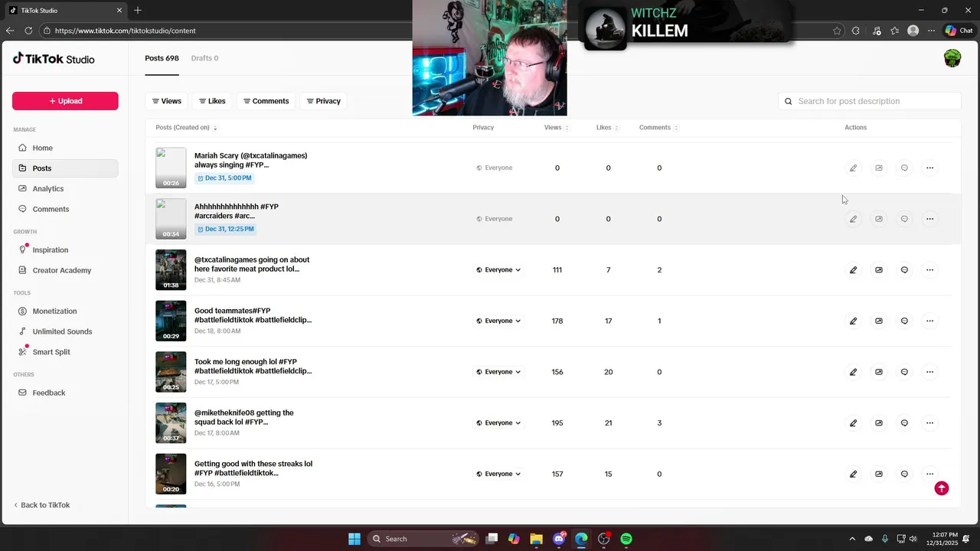Screen dimensions: 980x551
Task: Open more options for 'Took me long enough' post
Action: pos(929,372)
